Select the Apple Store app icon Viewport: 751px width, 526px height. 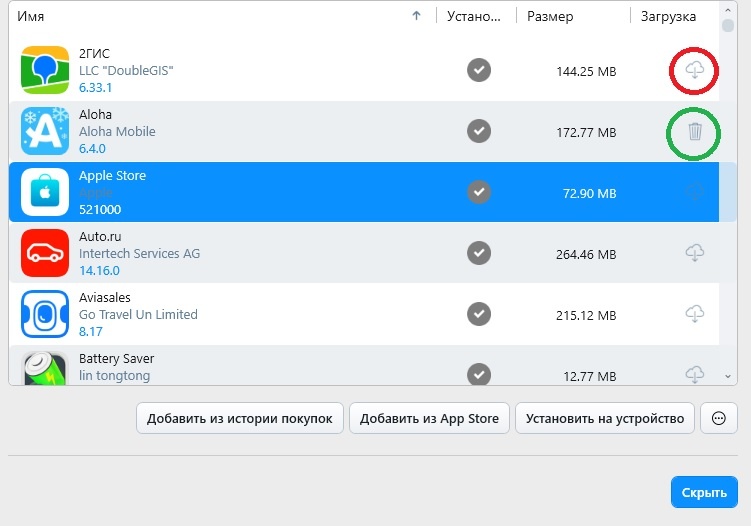point(45,192)
